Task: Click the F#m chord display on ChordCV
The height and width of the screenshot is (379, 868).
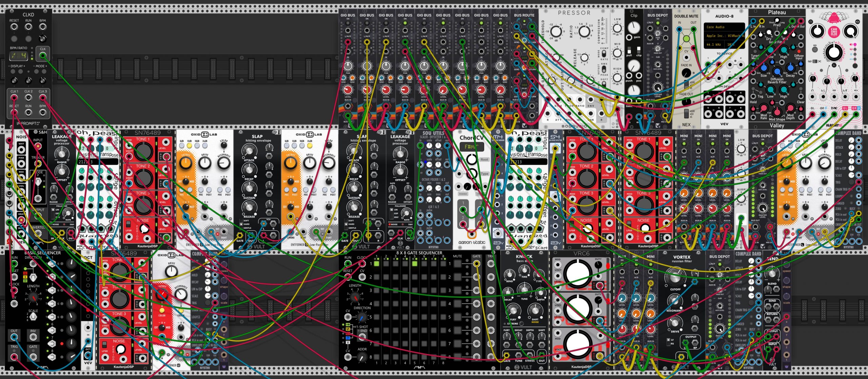Action: click(x=471, y=147)
